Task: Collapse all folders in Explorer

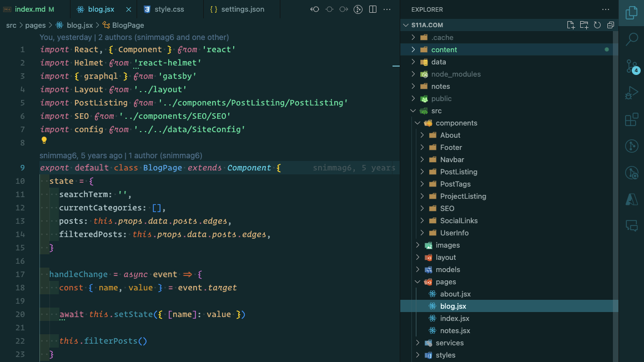Action: click(x=611, y=24)
